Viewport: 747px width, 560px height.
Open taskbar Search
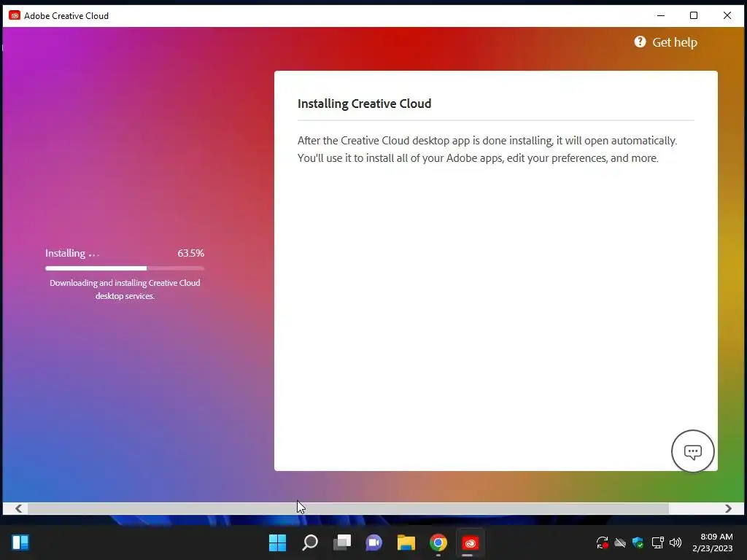309,542
